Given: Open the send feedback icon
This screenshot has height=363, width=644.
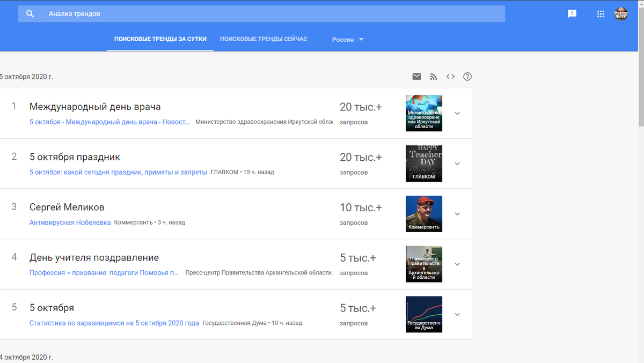Looking at the screenshot, I should point(572,14).
